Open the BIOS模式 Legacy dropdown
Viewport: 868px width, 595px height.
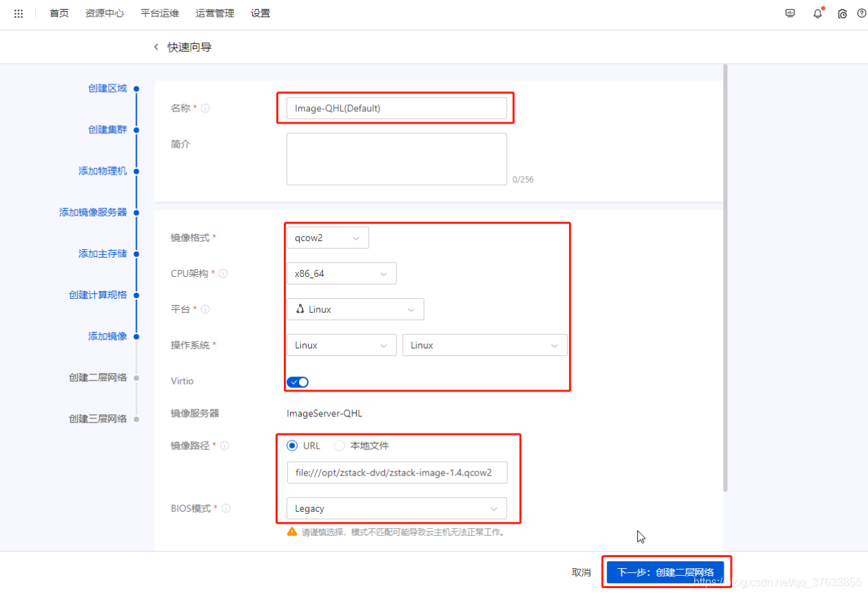(x=397, y=508)
